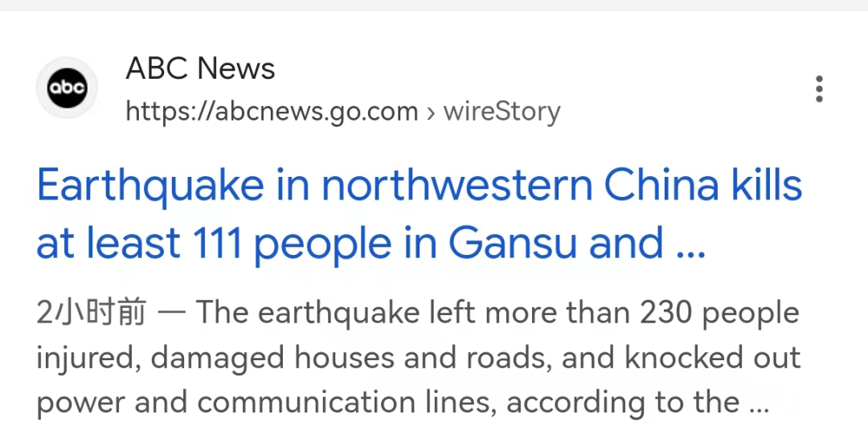The height and width of the screenshot is (439, 868).
Task: Click the word Gansu in the headline
Action: tap(514, 243)
